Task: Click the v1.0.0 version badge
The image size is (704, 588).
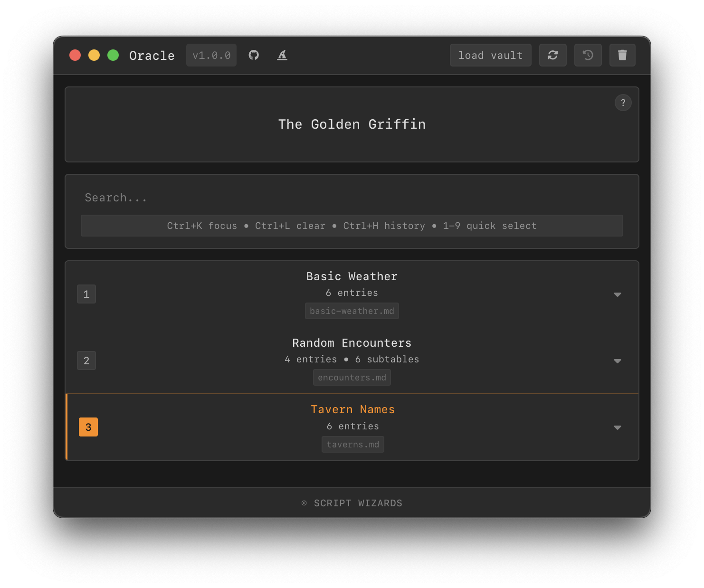Action: coord(211,55)
